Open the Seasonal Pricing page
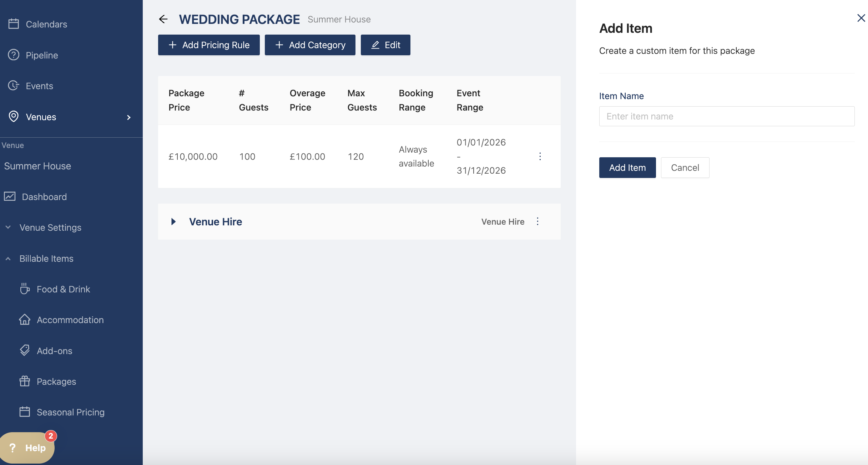The height and width of the screenshot is (465, 868). coord(70,412)
